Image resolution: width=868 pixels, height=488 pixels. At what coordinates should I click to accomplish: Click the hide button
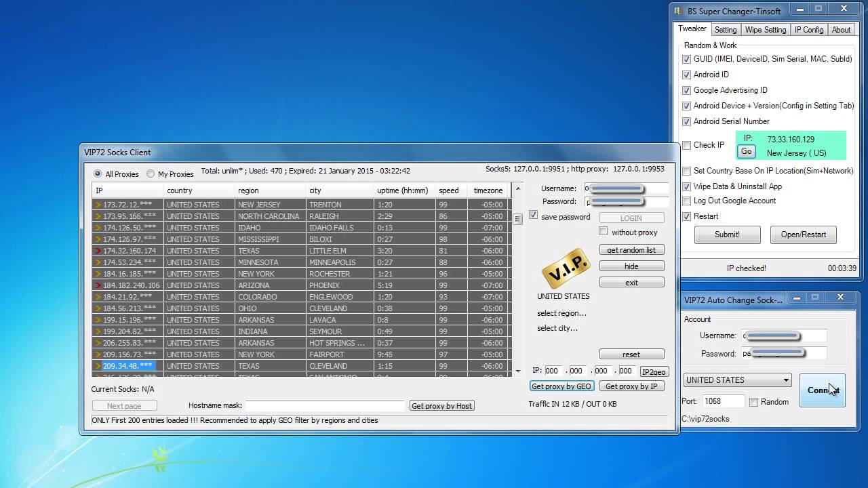[x=631, y=266]
